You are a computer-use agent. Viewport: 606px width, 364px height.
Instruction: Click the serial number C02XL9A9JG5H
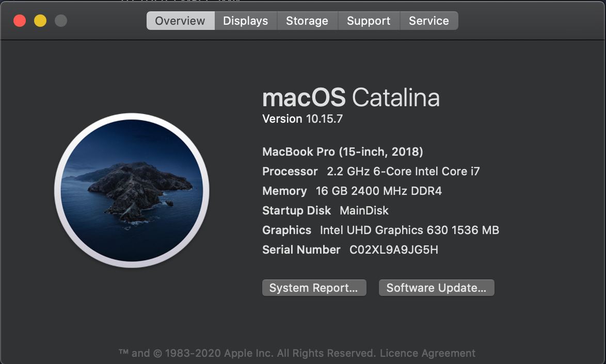394,250
